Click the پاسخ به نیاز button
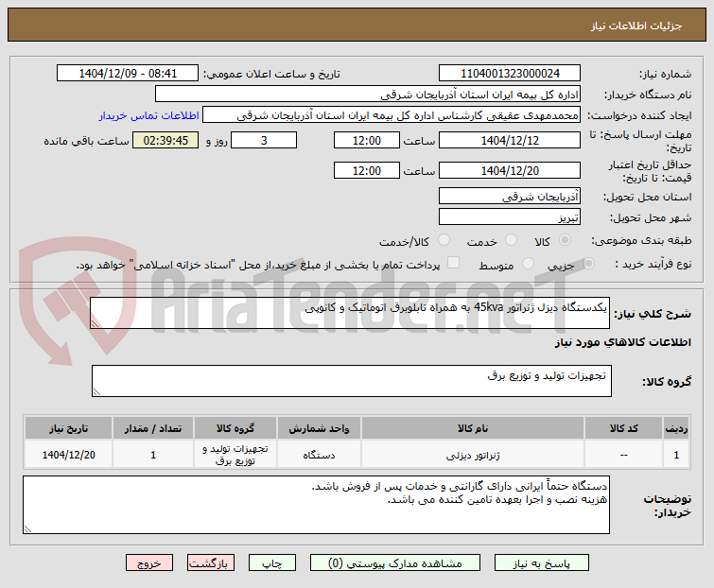 coord(542,563)
